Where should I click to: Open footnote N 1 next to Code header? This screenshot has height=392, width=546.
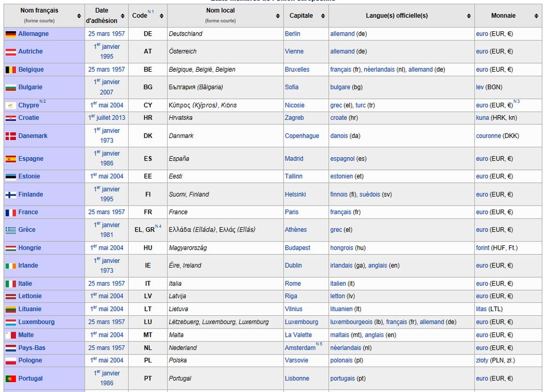pos(151,11)
